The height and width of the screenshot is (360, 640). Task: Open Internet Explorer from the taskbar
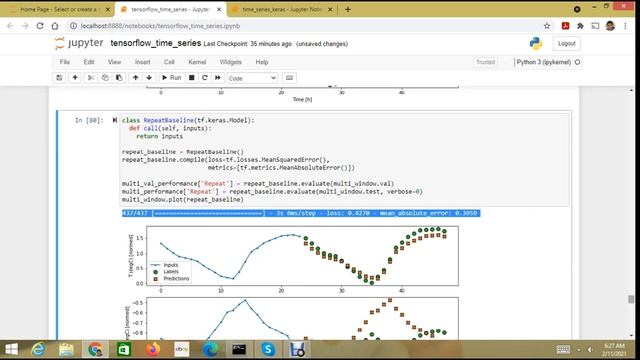click(x=38, y=349)
